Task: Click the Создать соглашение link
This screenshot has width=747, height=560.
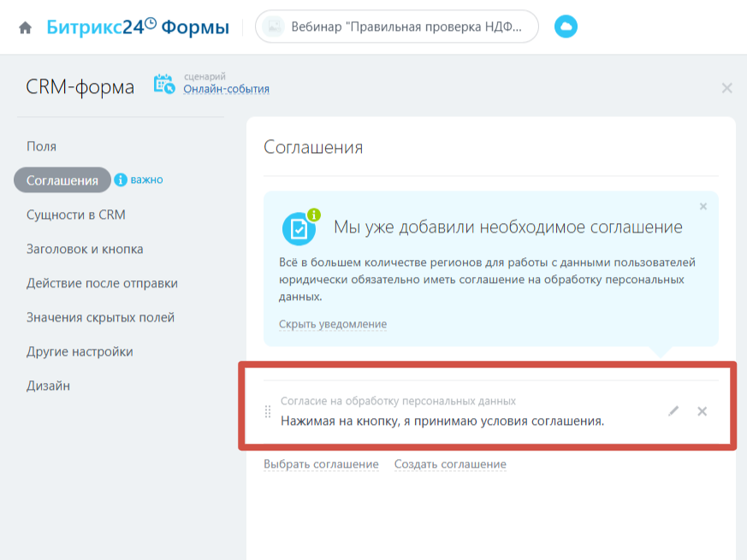Action: pyautogui.click(x=450, y=463)
